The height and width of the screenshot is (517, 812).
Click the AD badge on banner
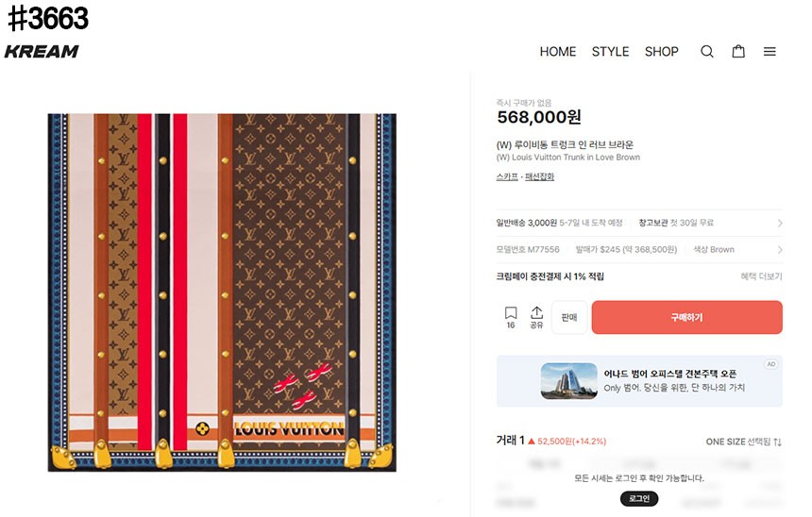(x=770, y=364)
